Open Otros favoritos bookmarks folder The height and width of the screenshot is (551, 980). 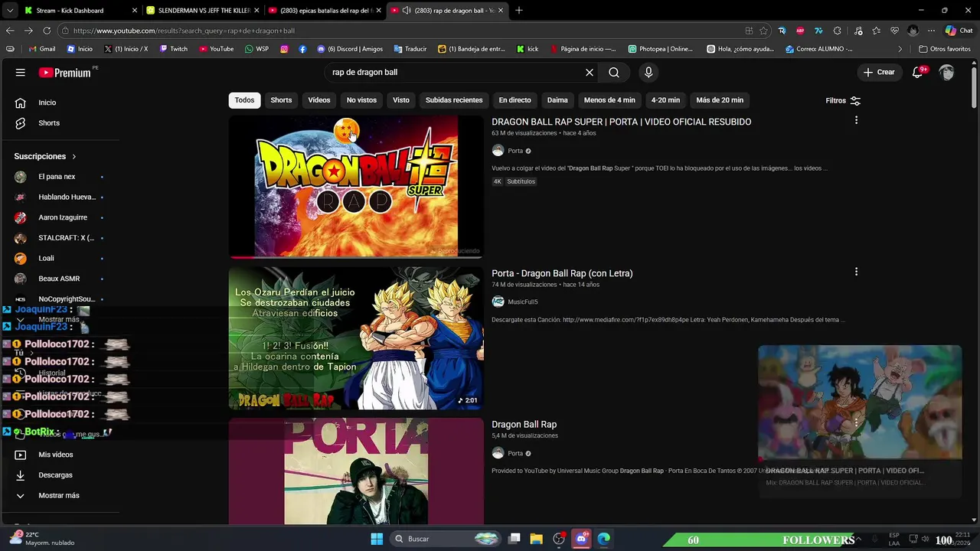pos(945,49)
